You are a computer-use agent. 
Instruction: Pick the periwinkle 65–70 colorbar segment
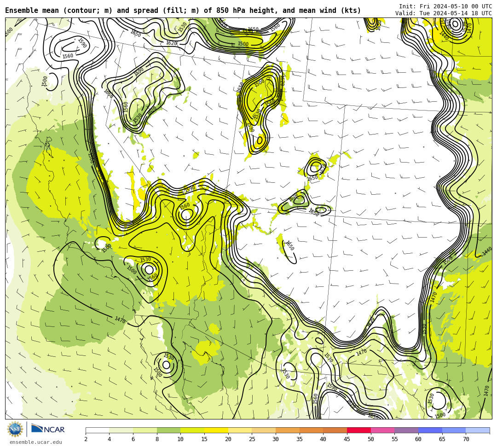pyautogui.click(x=454, y=430)
